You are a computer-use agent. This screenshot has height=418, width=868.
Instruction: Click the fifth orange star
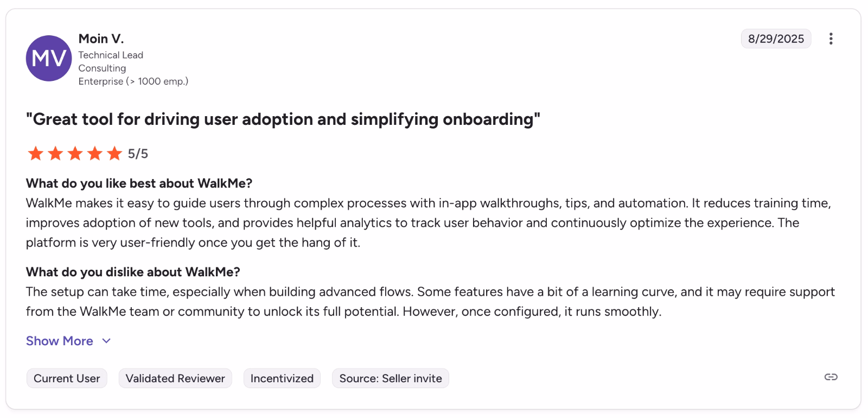[x=114, y=154]
